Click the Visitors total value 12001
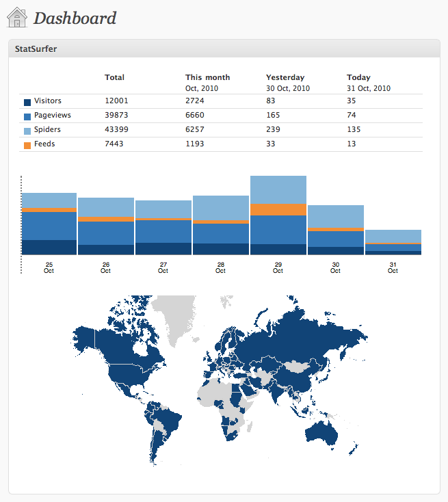 tap(116, 101)
